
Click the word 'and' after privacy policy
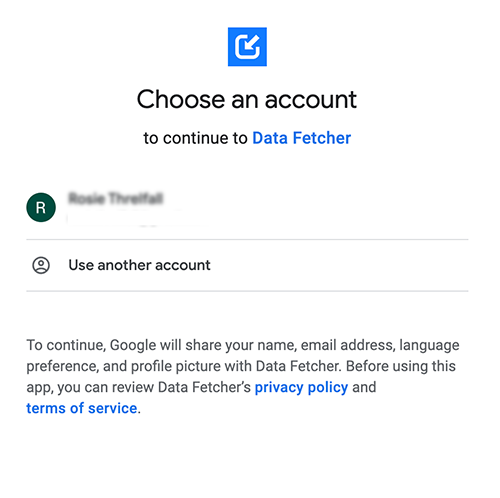coord(364,387)
